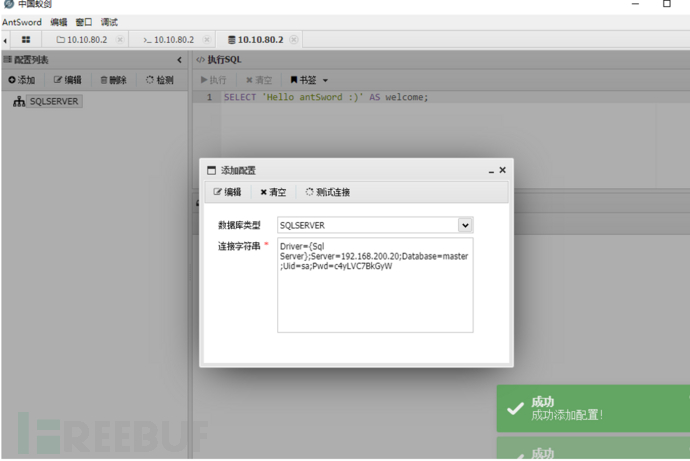Close the database 10.10.80.2 tab

pos(294,40)
